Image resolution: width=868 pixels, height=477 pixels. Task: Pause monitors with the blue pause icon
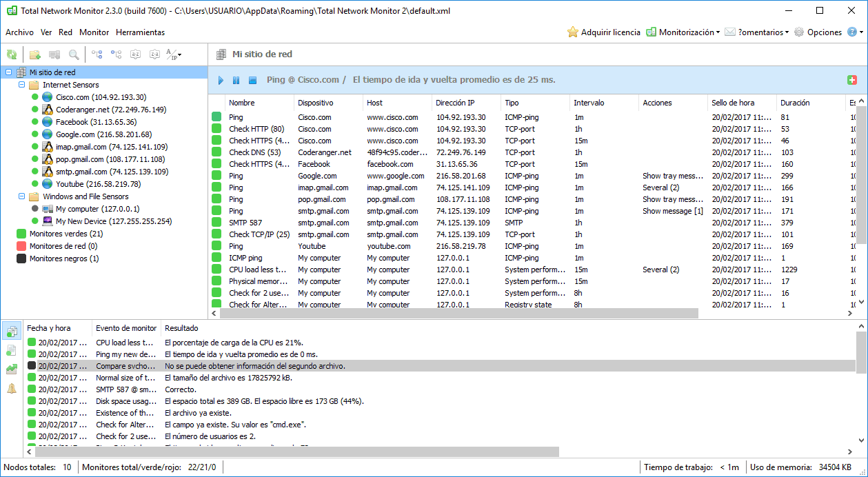click(236, 81)
